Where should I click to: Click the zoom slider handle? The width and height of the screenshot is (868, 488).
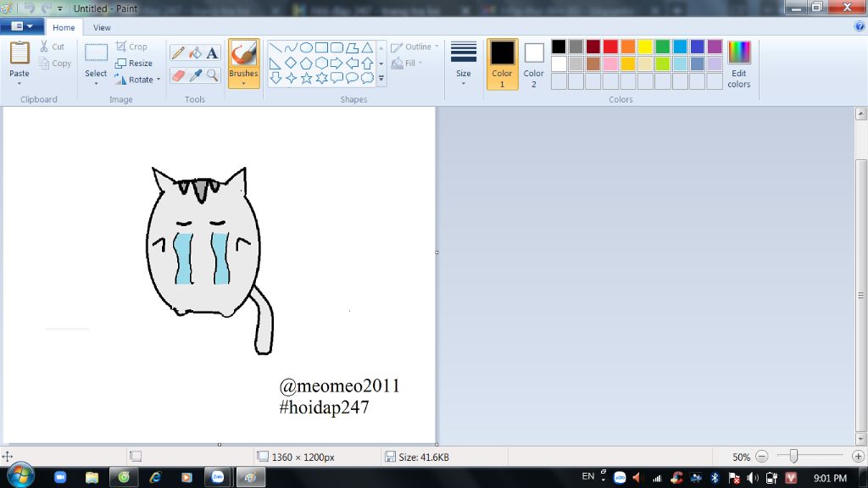[x=793, y=456]
